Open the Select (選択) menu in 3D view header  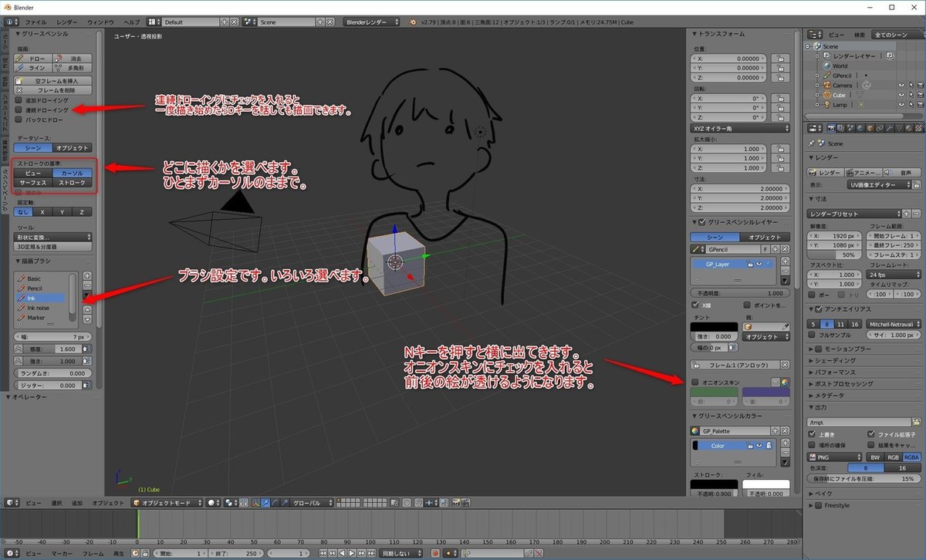pyautogui.click(x=56, y=503)
